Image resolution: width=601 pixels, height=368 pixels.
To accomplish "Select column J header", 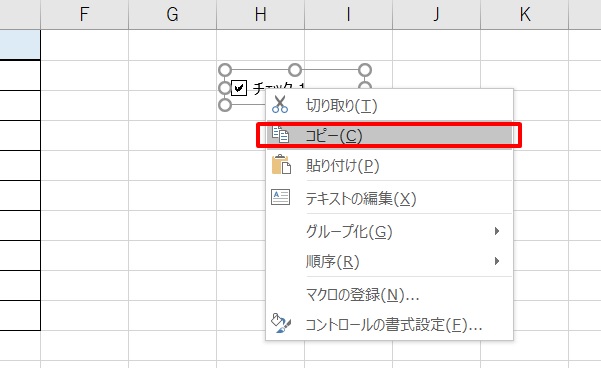I will [436, 15].
